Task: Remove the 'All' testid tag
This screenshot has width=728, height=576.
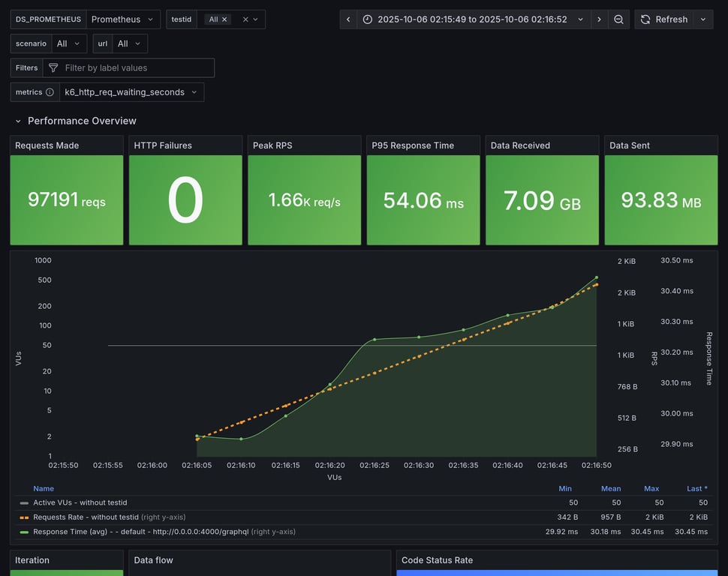Action: click(x=224, y=19)
